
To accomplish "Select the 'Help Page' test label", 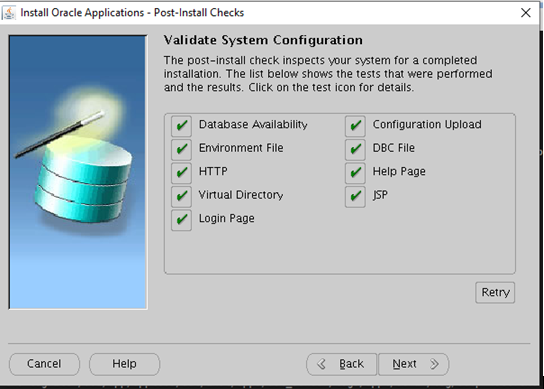I will 399,171.
